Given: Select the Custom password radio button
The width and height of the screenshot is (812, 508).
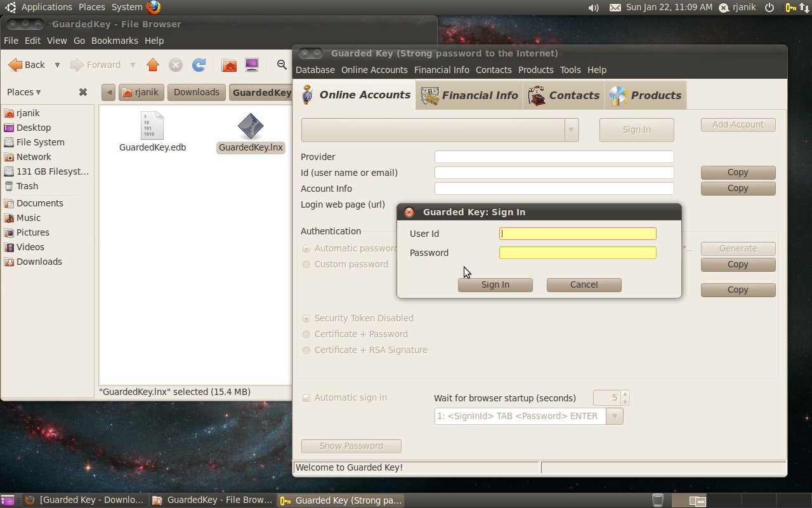Looking at the screenshot, I should point(307,264).
